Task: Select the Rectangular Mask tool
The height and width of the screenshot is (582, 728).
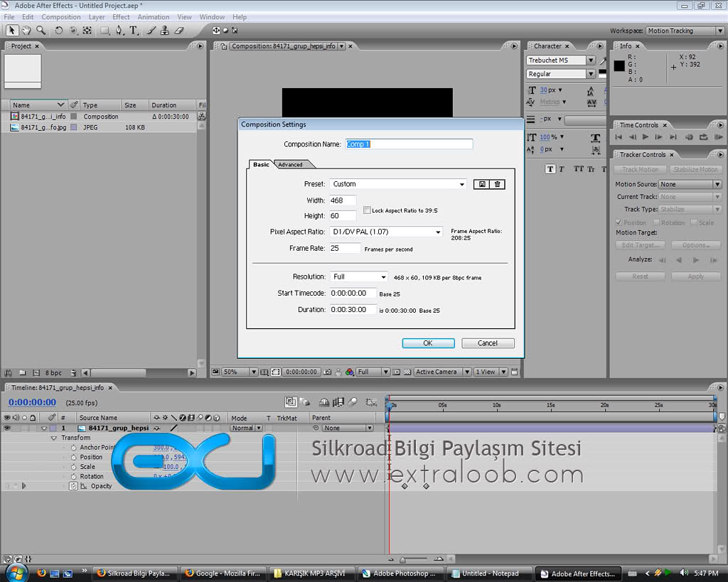Action: coord(105,31)
